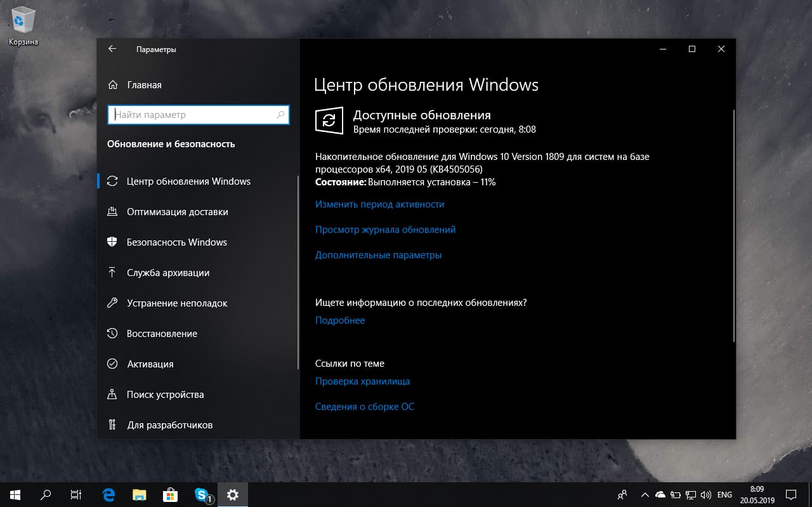Click the volume icon in taskbar
Image resolution: width=812 pixels, height=507 pixels.
pos(706,494)
